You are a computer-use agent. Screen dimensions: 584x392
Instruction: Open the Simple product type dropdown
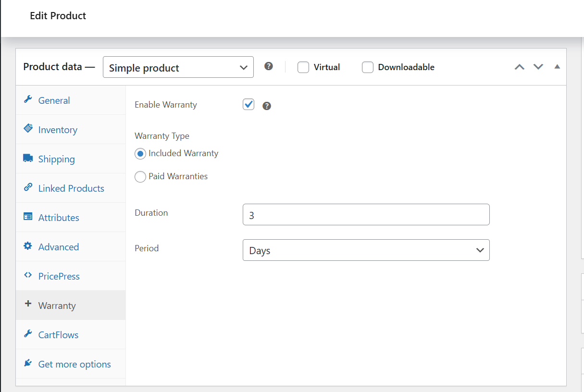tap(178, 67)
